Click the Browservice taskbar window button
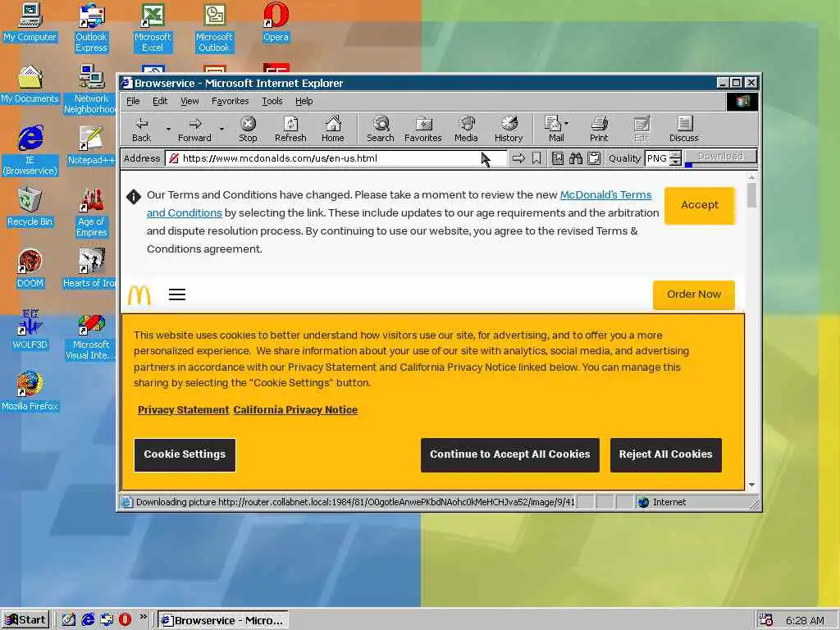Image resolution: width=840 pixels, height=630 pixels. (223, 620)
